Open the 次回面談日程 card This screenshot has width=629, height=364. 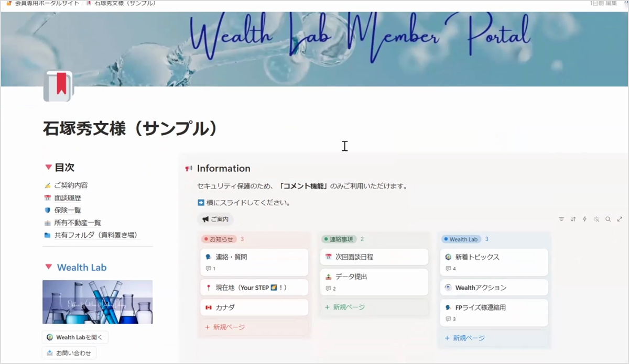pyautogui.click(x=374, y=257)
